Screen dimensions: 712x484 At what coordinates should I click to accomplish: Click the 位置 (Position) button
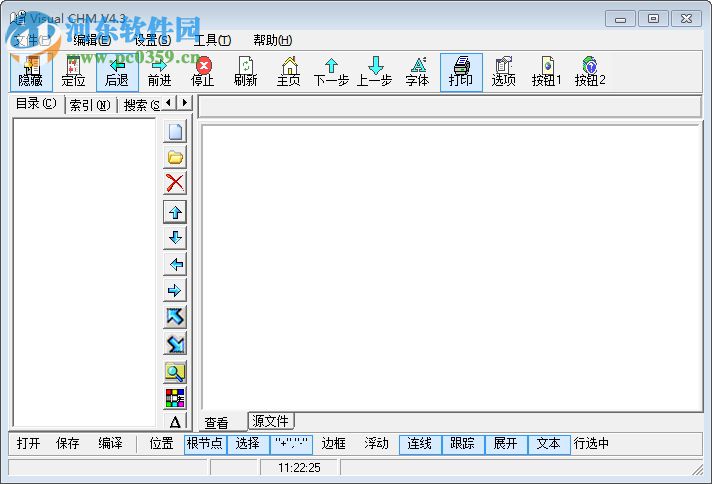pos(162,444)
